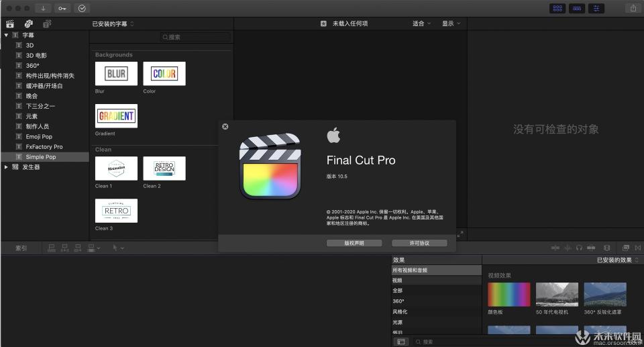Select the Color title thumbnail

164,74
